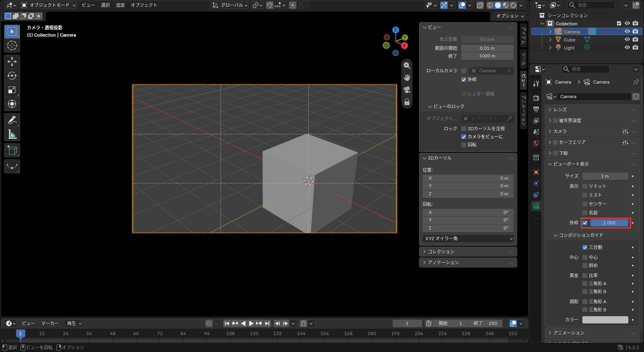Open the マーカー menu in timeline
Screen dimensions: 644x352
(x=50, y=323)
